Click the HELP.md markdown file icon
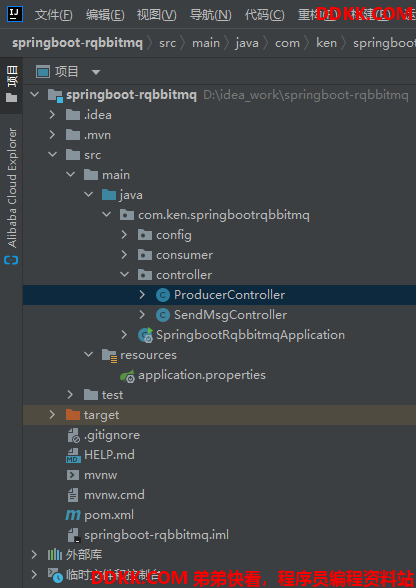 click(x=73, y=455)
